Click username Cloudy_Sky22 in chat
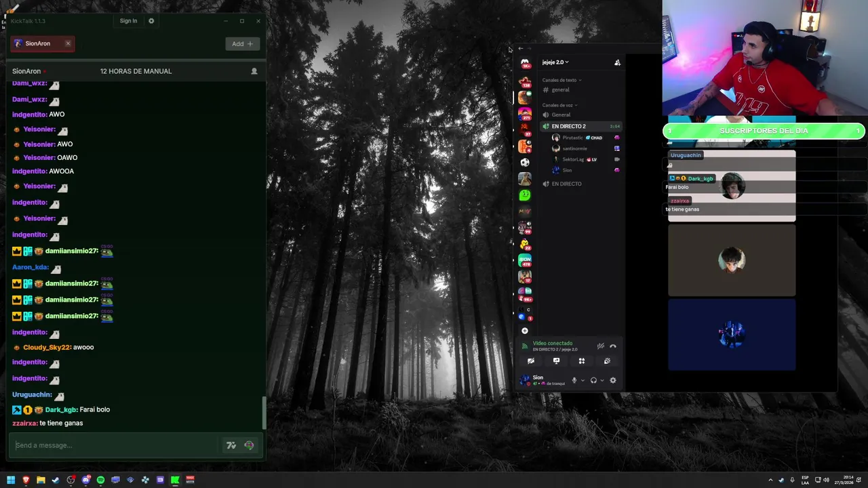868x488 pixels. pyautogui.click(x=47, y=348)
